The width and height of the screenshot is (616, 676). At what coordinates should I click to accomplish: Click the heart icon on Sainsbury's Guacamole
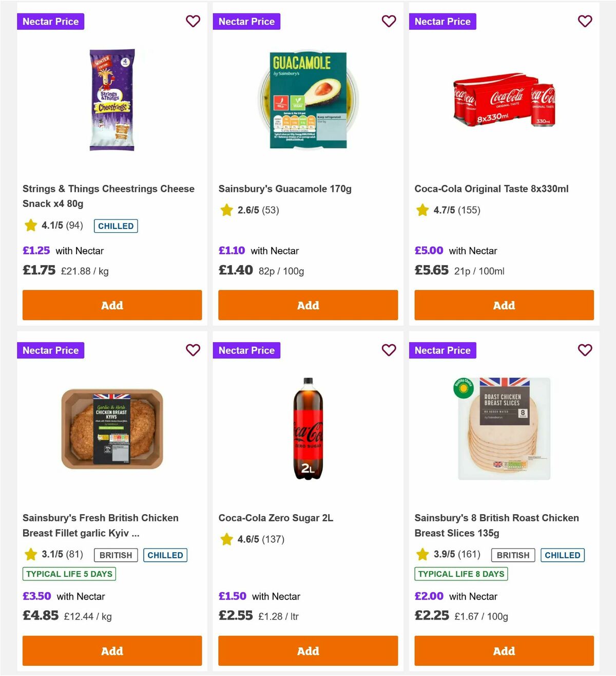[389, 21]
